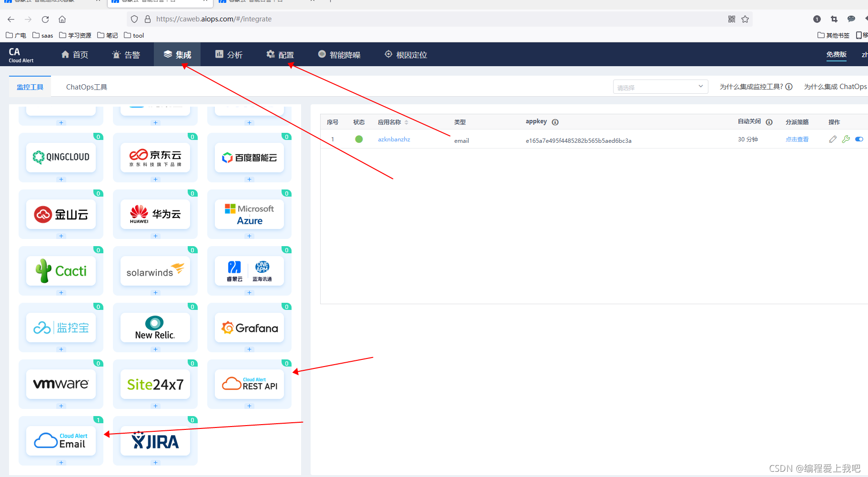Viewport: 868px width, 477px height.
Task: Click the browser back arrow
Action: (x=11, y=19)
